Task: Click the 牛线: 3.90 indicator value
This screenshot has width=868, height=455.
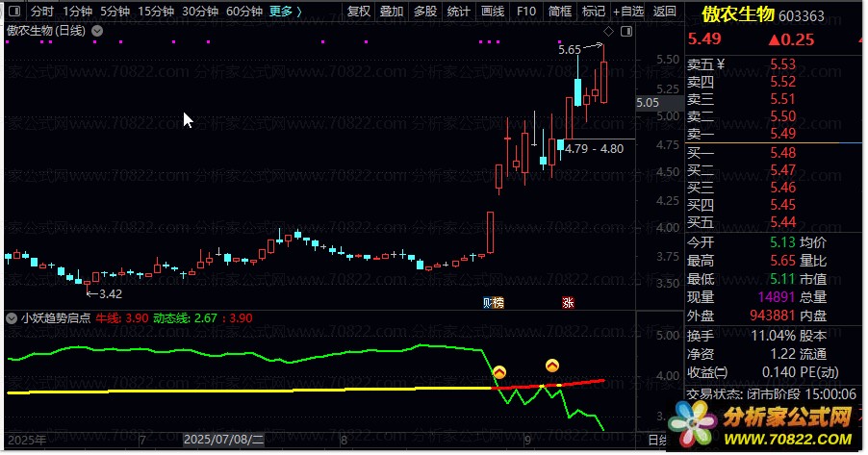Action: point(122,318)
